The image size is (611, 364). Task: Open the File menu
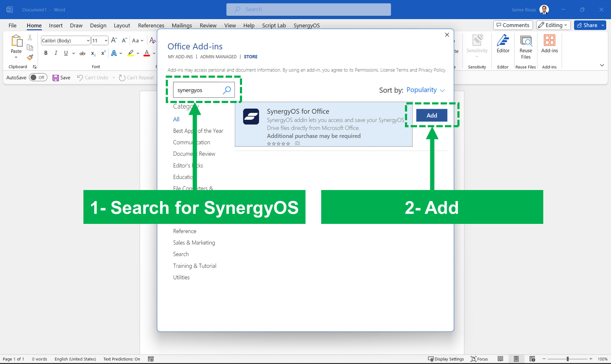(12, 25)
